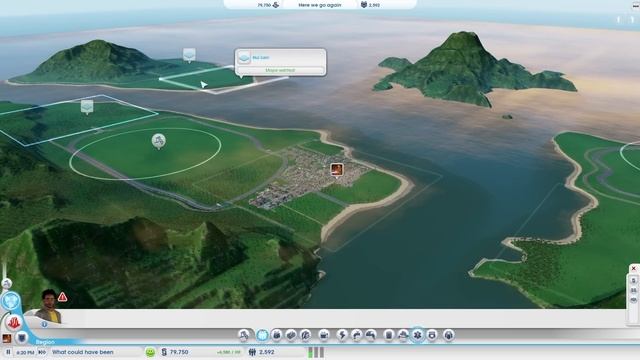Click the advisor portrait

coord(49,306)
